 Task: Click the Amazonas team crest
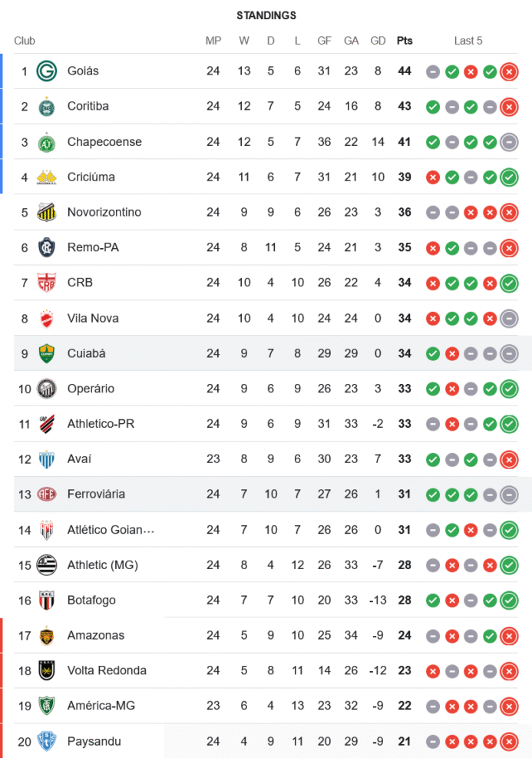click(47, 636)
